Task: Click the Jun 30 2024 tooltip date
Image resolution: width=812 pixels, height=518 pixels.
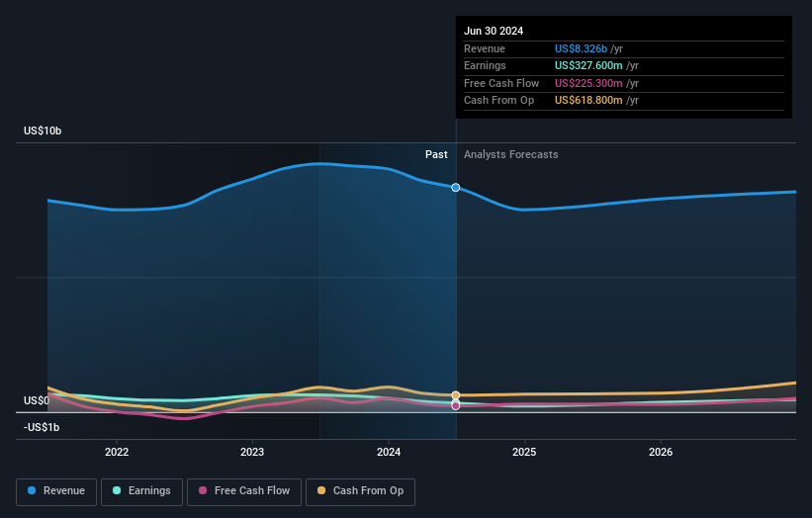Action: coord(494,31)
